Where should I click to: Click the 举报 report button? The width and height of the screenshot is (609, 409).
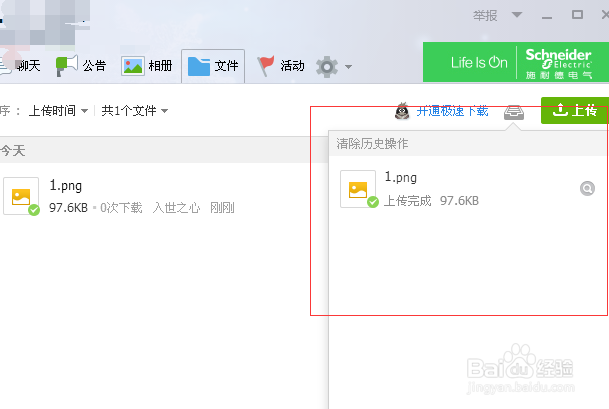click(485, 16)
